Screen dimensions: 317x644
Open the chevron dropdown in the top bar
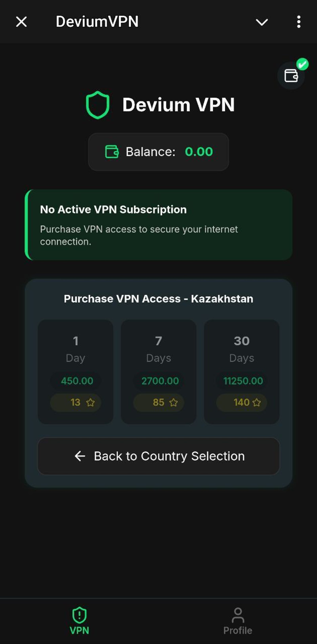[x=262, y=23]
